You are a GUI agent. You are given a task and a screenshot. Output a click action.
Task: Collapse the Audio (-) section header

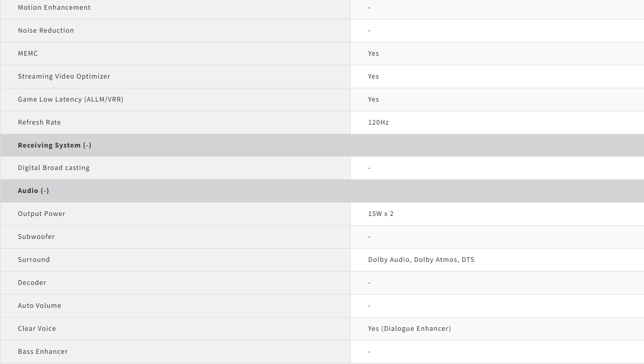(34, 191)
